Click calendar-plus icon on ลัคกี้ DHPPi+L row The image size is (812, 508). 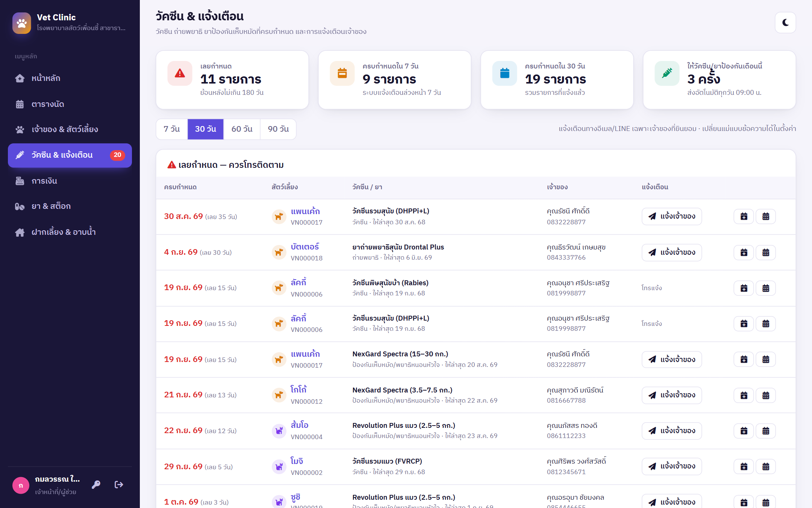[x=744, y=324]
